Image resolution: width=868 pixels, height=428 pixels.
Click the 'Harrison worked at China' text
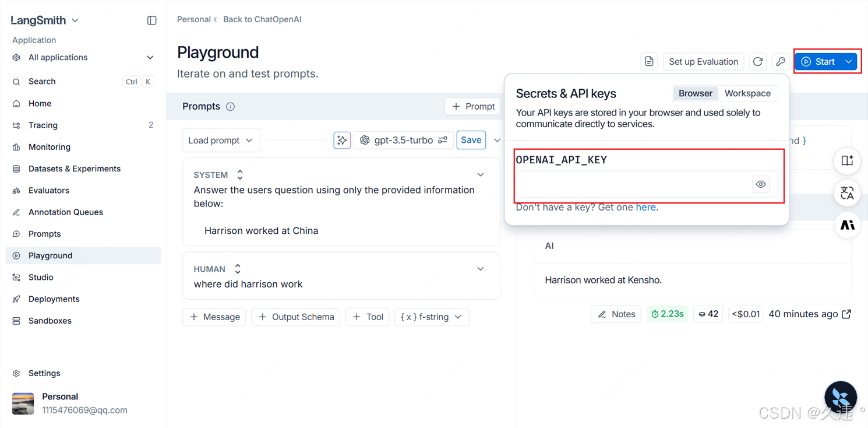[x=261, y=231]
